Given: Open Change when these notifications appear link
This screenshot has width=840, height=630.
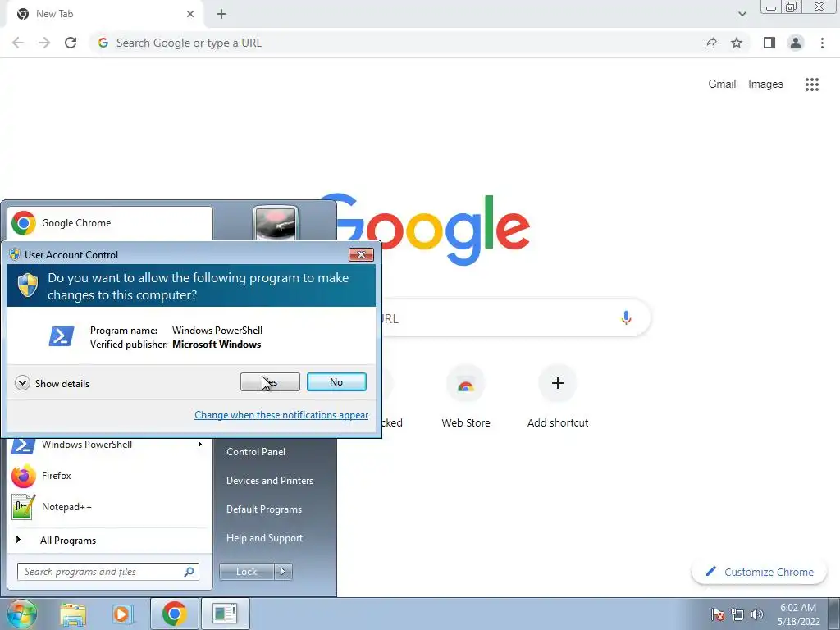Looking at the screenshot, I should coord(281,414).
